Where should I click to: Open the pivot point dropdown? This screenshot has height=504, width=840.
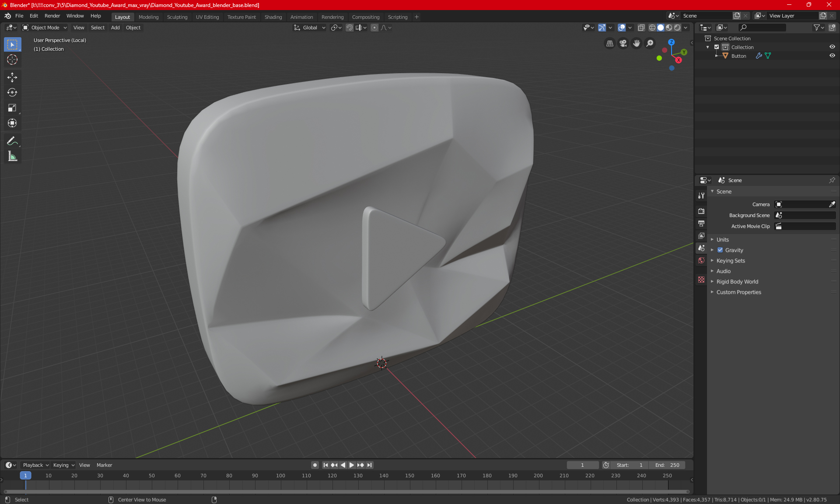coord(336,28)
